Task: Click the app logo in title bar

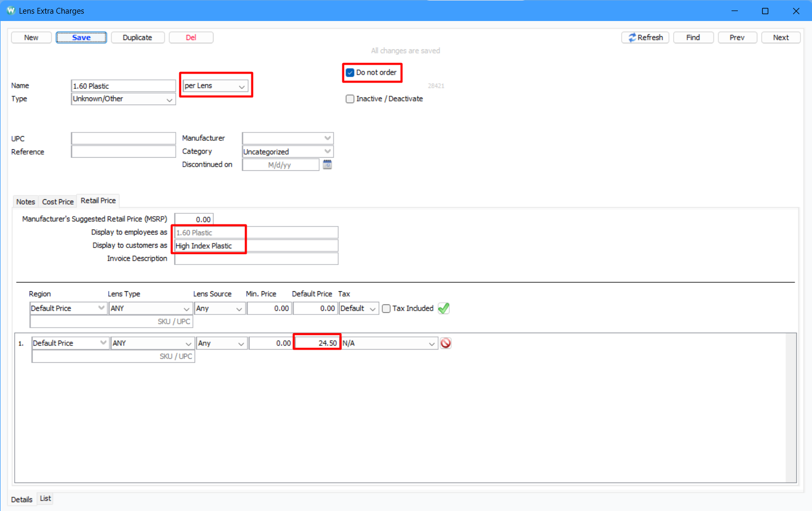Action: (11, 11)
